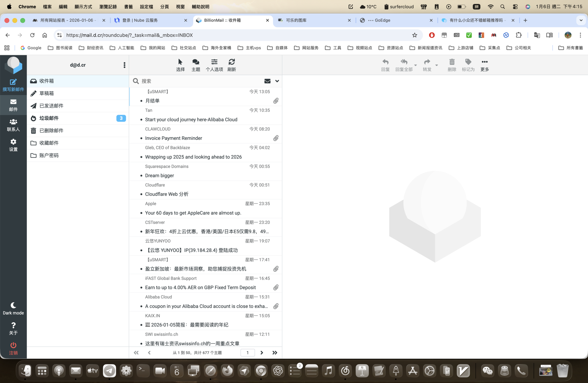Screen dimensions: 588x383
Task: Open the Chrome Extensions puzzle icon
Action: [518, 35]
